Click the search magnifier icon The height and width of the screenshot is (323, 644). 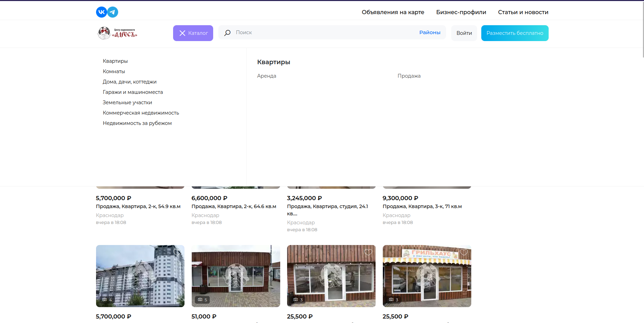pyautogui.click(x=227, y=33)
